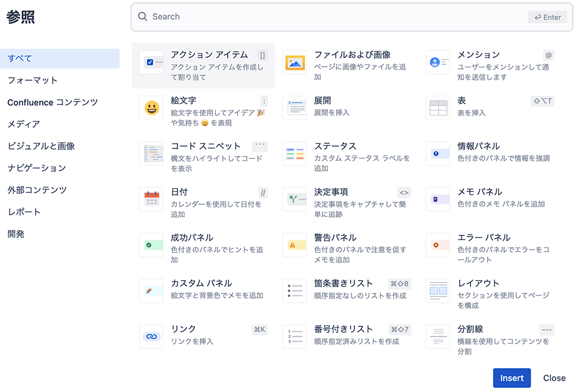
Task: Select the files and images picture icon
Action: click(x=295, y=62)
